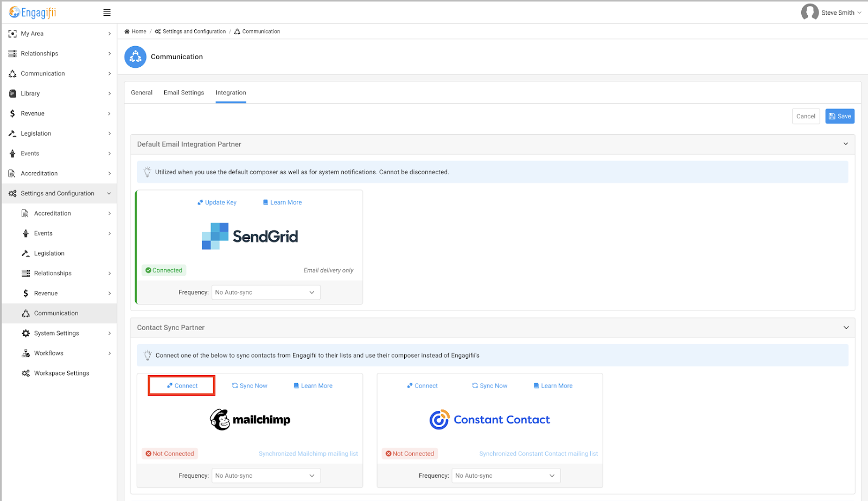The image size is (868, 501).
Task: Open Workspace Settings menu item
Action: pos(60,373)
